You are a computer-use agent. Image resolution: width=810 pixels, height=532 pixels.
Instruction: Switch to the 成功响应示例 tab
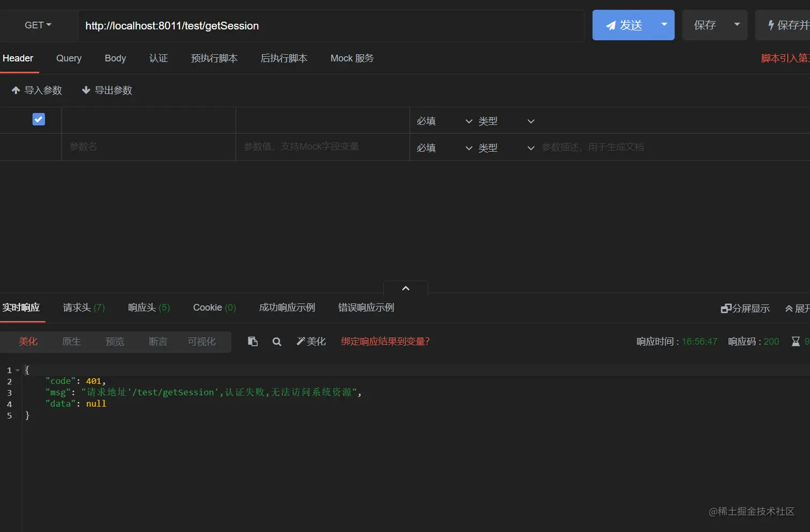coord(287,307)
